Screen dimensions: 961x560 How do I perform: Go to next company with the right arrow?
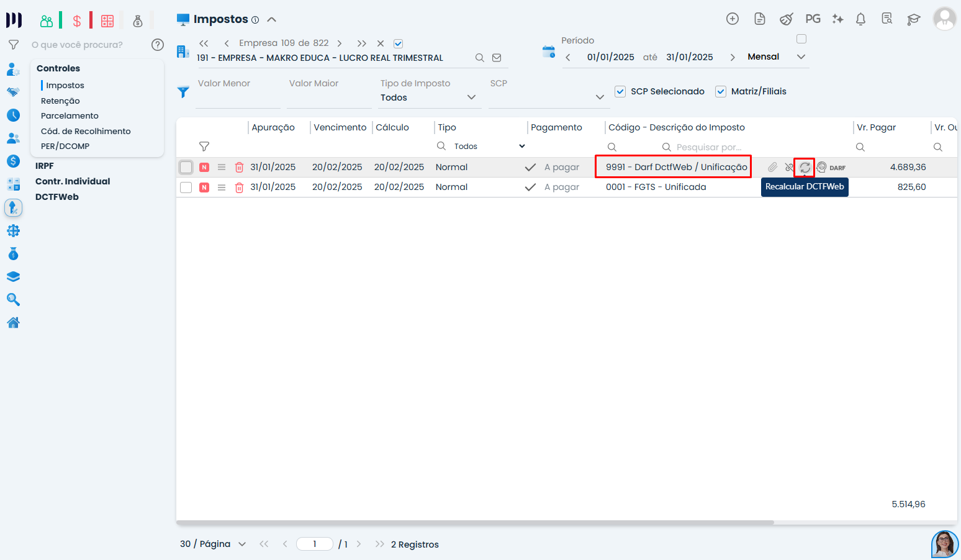340,43
